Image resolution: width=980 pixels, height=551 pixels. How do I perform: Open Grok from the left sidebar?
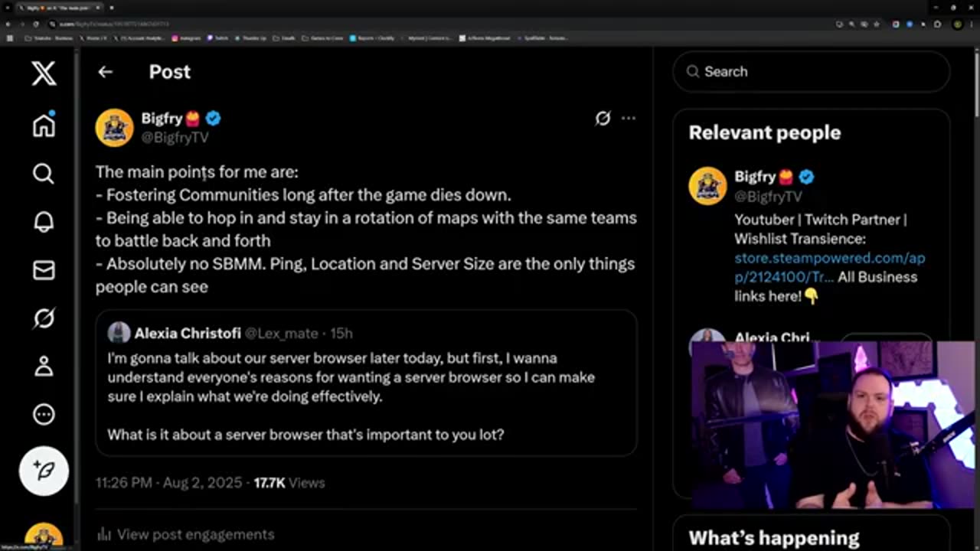44,318
